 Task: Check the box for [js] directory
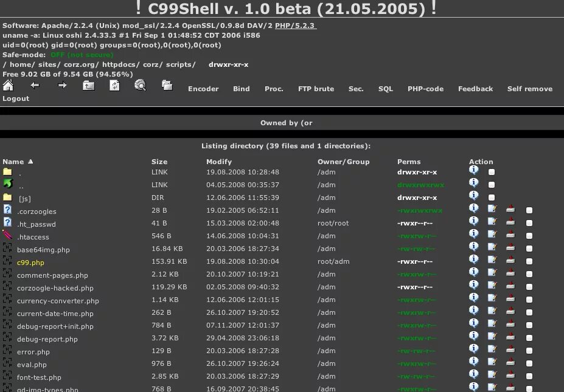coord(492,198)
